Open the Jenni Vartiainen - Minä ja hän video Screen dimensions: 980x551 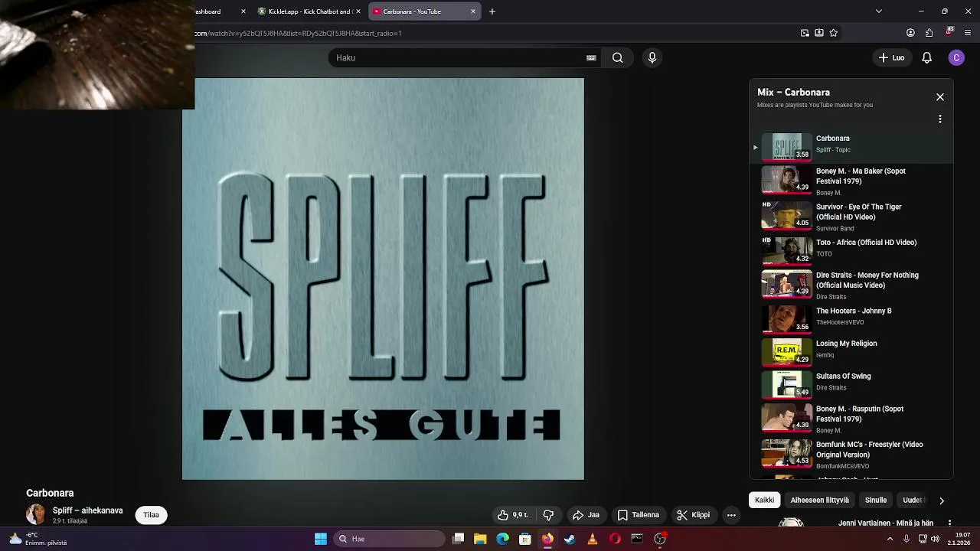[885, 523]
